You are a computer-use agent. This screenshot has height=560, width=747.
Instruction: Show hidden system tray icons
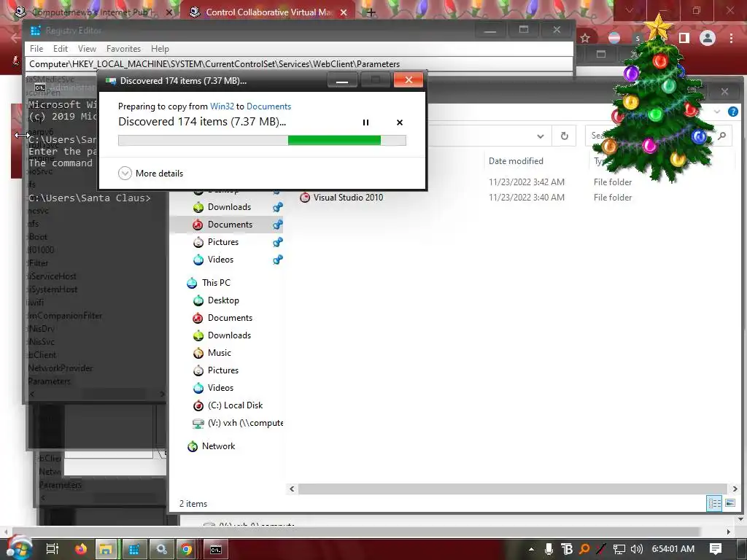[531, 549]
